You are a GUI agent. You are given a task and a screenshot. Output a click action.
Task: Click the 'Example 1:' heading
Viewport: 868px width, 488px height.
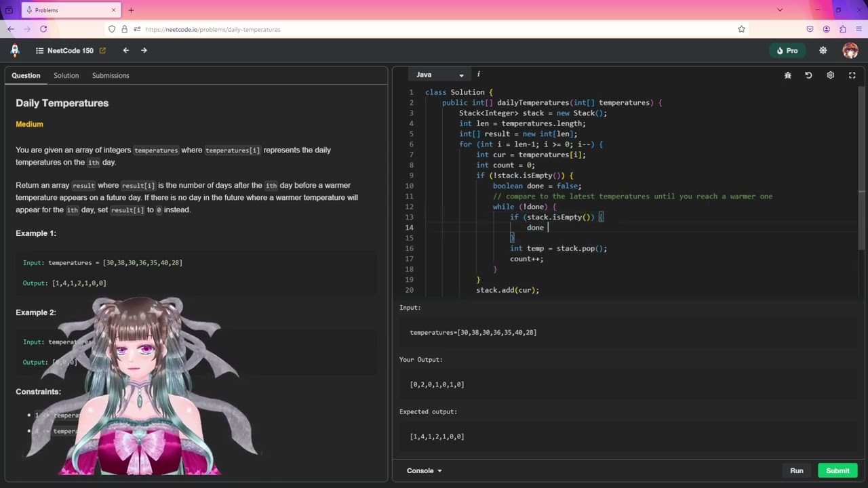tap(36, 233)
